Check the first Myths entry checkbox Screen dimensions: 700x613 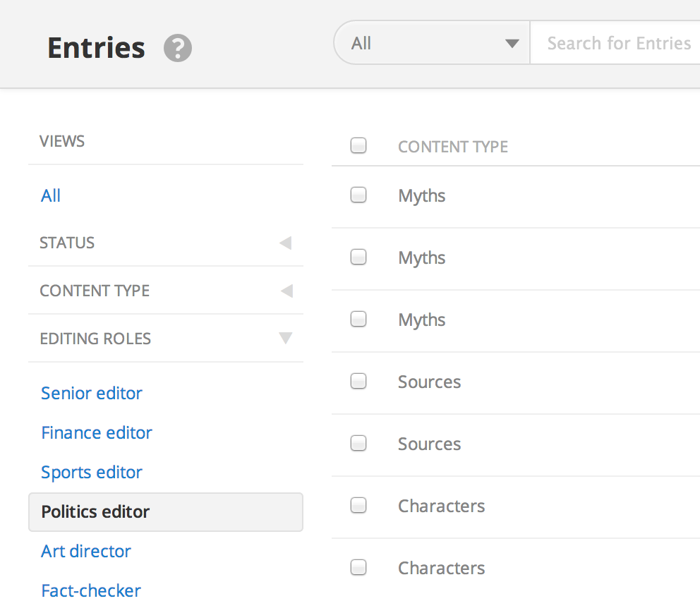point(358,195)
